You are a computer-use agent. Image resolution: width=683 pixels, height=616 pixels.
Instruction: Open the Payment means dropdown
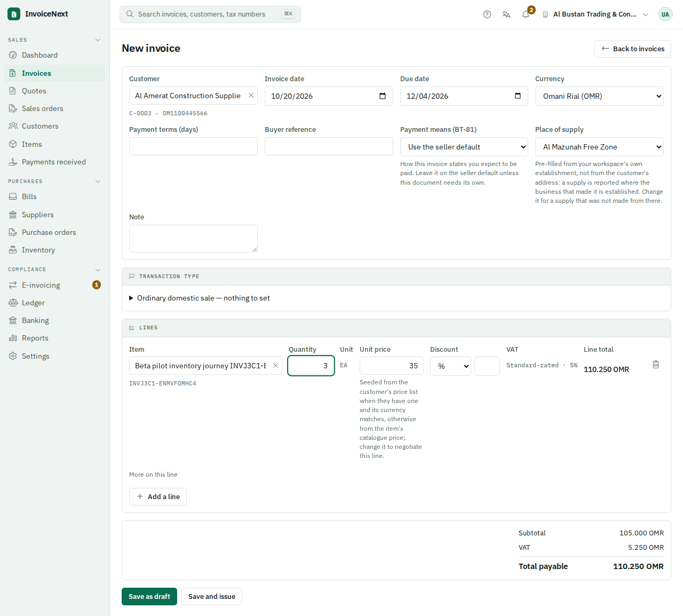pos(464,147)
